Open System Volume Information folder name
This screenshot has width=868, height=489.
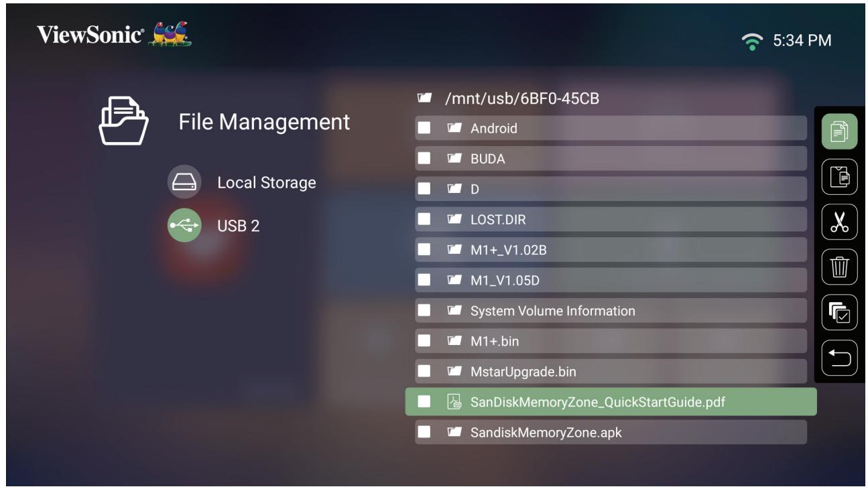click(553, 311)
